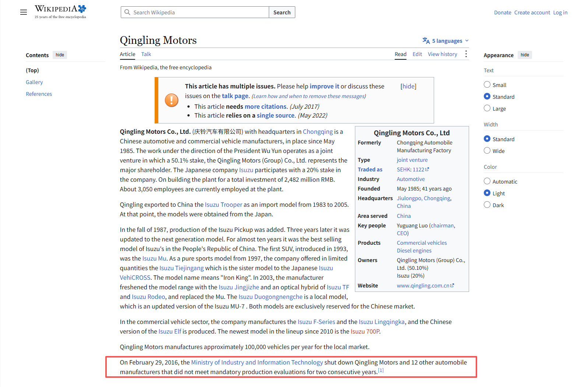Screen dimensions: 588x387
Task: Jump to References section in contents
Action: 39,94
